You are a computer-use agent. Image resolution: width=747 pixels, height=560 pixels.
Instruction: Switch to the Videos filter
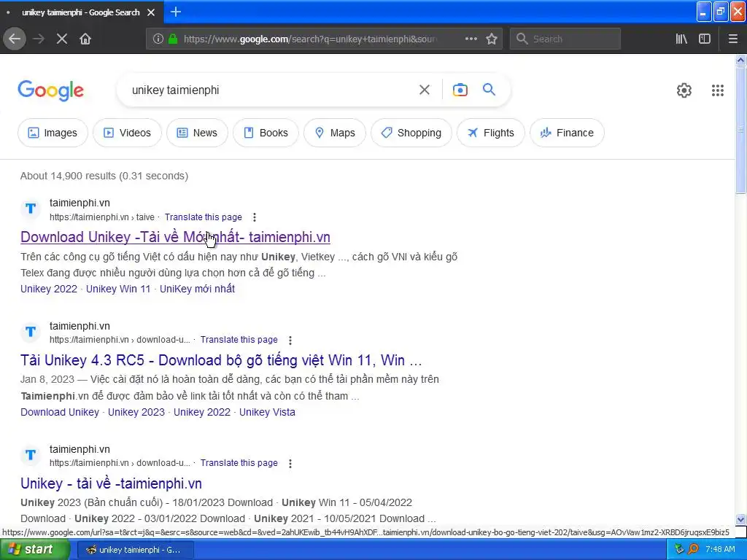pos(127,133)
